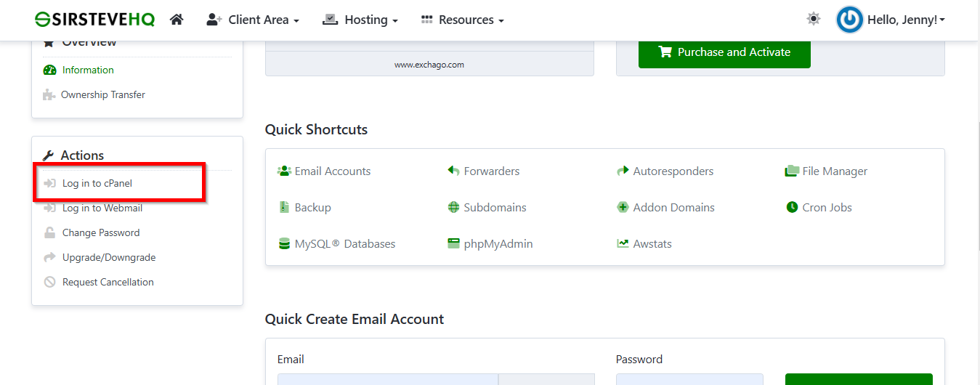The height and width of the screenshot is (385, 980).
Task: Click the Email Accounts users icon
Action: (x=284, y=171)
